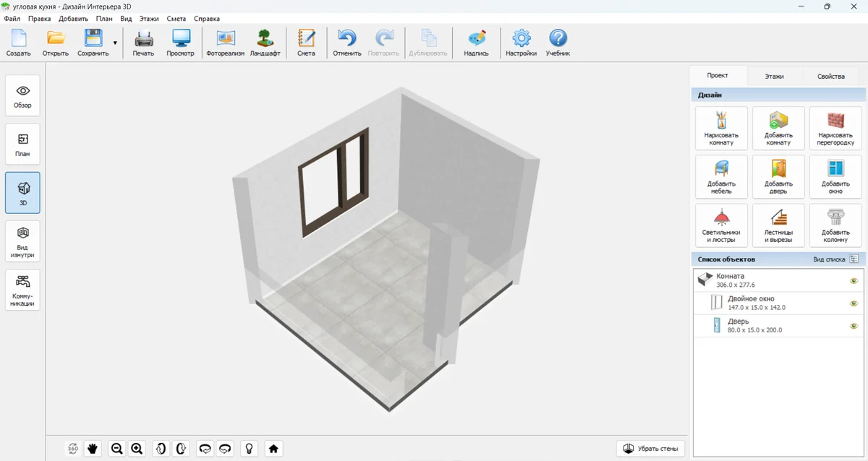Open Светильники и люстры catalog
The width and height of the screenshot is (868, 461).
point(721,225)
